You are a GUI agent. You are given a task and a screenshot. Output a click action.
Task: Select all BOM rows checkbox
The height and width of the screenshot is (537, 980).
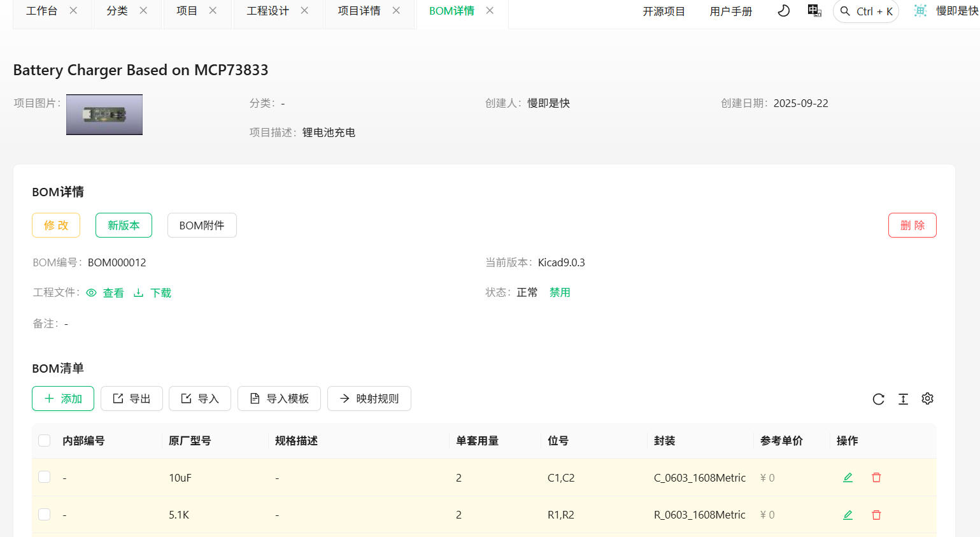45,441
